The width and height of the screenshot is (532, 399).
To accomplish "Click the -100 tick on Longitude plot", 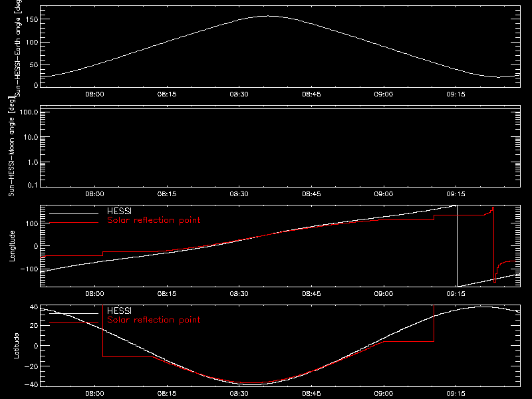I will coord(29,269).
